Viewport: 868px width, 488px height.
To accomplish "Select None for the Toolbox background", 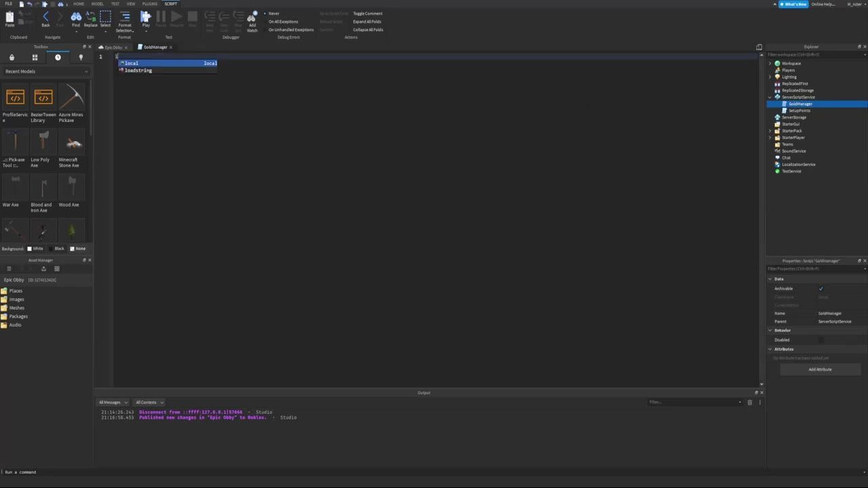I will [78, 249].
